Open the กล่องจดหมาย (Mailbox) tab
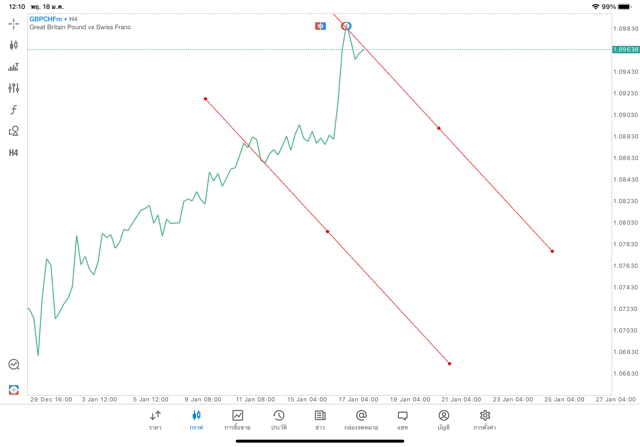This screenshot has width=640, height=447. point(361,419)
